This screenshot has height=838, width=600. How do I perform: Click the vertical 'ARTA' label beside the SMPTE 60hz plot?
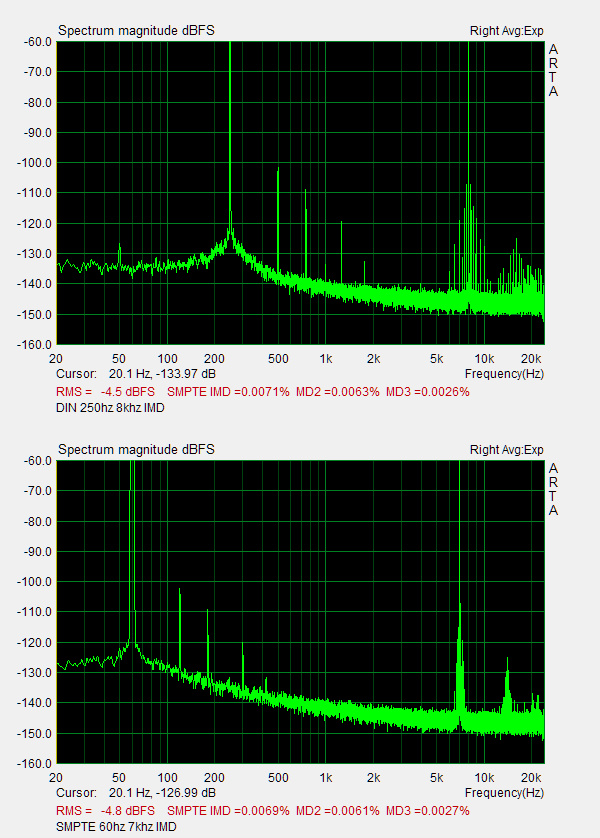tap(553, 490)
